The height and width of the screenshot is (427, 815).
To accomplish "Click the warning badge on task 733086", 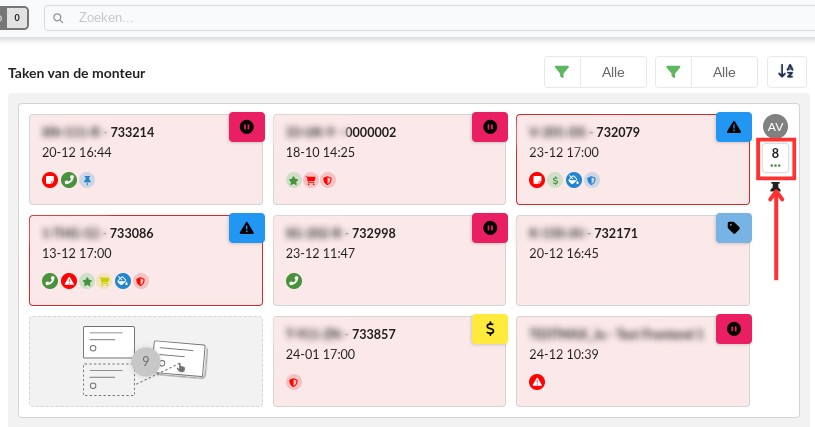I will coord(246,227).
